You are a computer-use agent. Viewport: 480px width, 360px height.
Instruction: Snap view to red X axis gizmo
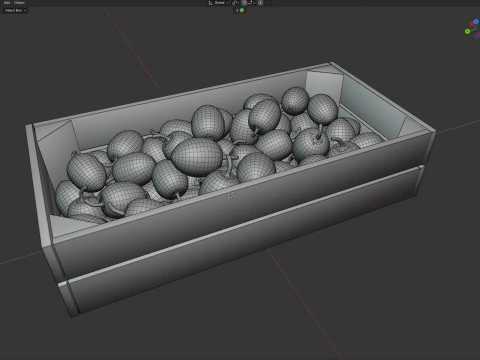coord(472,23)
